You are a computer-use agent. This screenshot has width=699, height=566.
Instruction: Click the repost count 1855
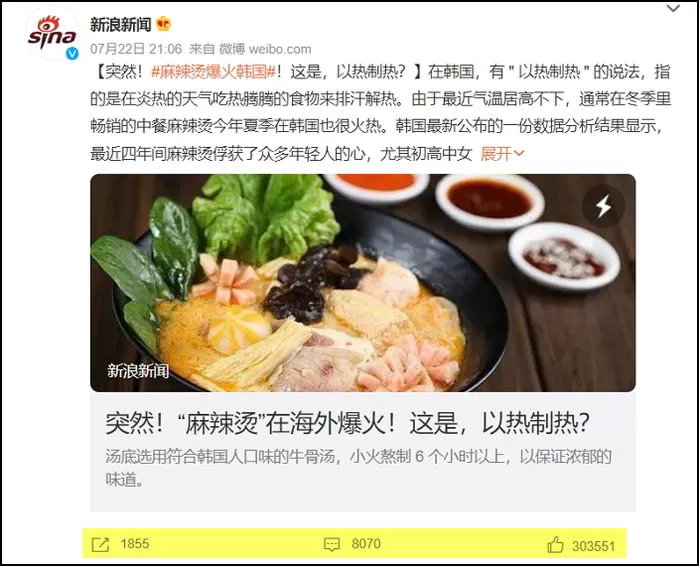point(135,544)
